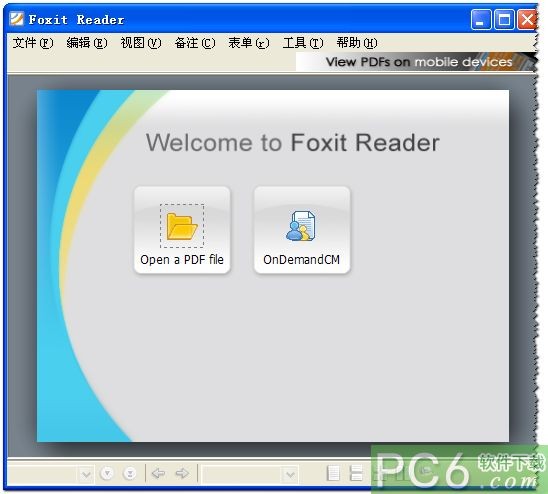Launch the OnDemandCM button
Viewport: 548px width, 494px height.
click(x=302, y=230)
